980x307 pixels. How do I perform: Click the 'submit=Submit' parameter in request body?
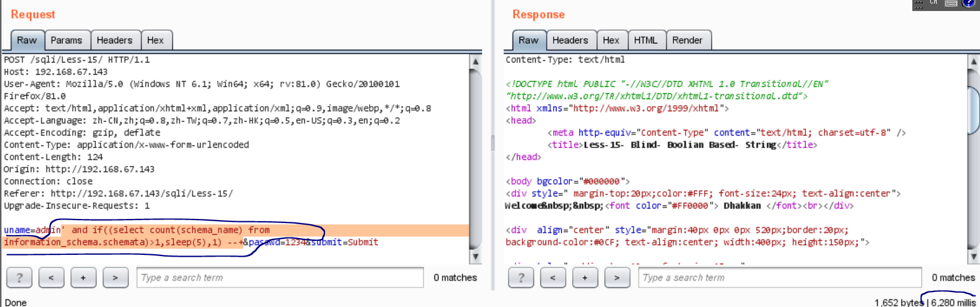[x=345, y=242]
